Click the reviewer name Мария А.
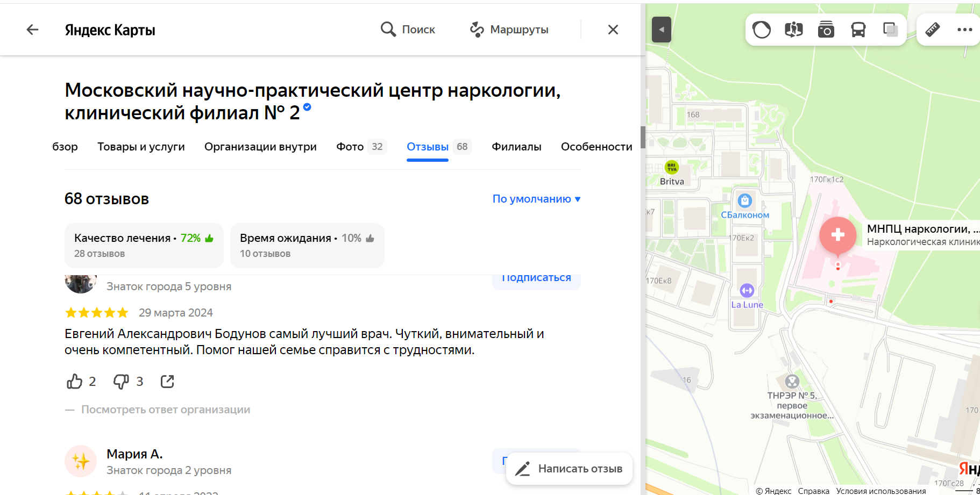 point(134,454)
